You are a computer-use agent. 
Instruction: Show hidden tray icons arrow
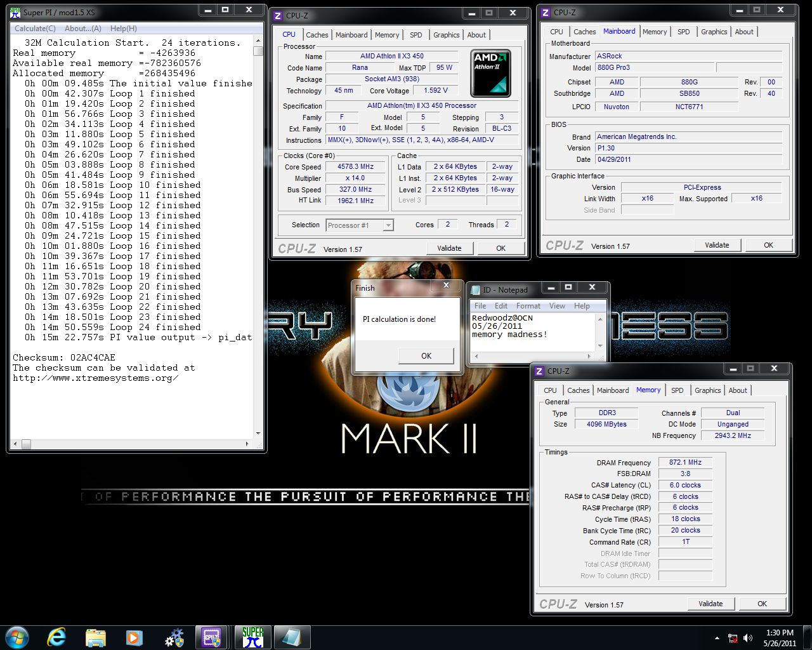click(x=717, y=638)
